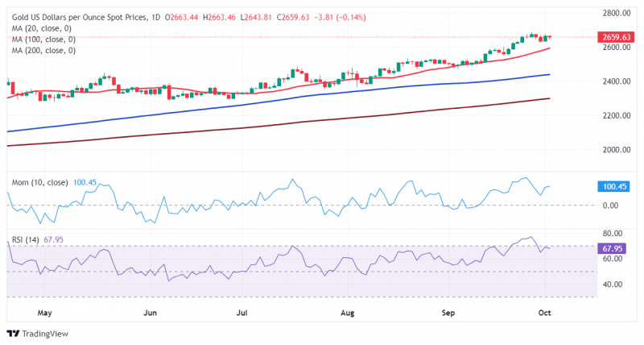Select the MA (20, close, 0) indicator label
Viewport: 644px width, 345px height.
(42, 28)
